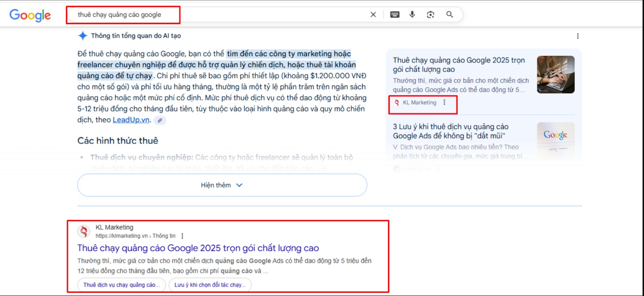This screenshot has height=296, width=644.
Task: Click the https://klmarketing.vn › Thông tin breadcrumb
Action: click(x=135, y=236)
